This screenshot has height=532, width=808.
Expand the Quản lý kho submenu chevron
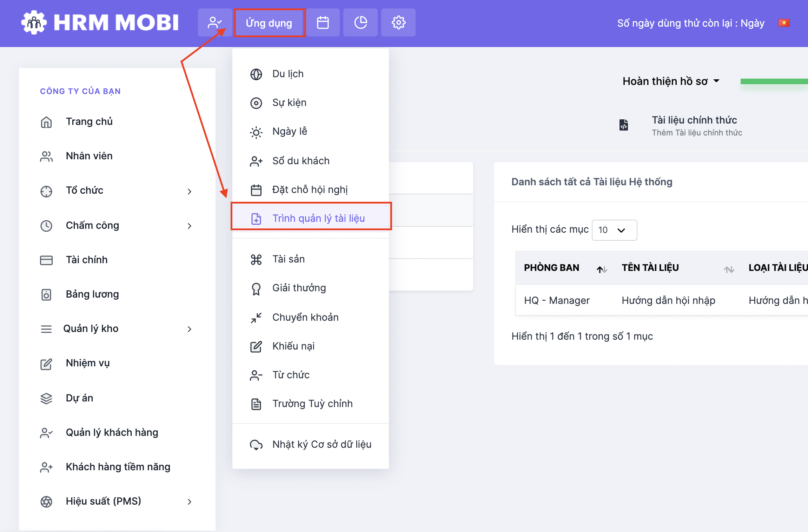pyautogui.click(x=190, y=329)
